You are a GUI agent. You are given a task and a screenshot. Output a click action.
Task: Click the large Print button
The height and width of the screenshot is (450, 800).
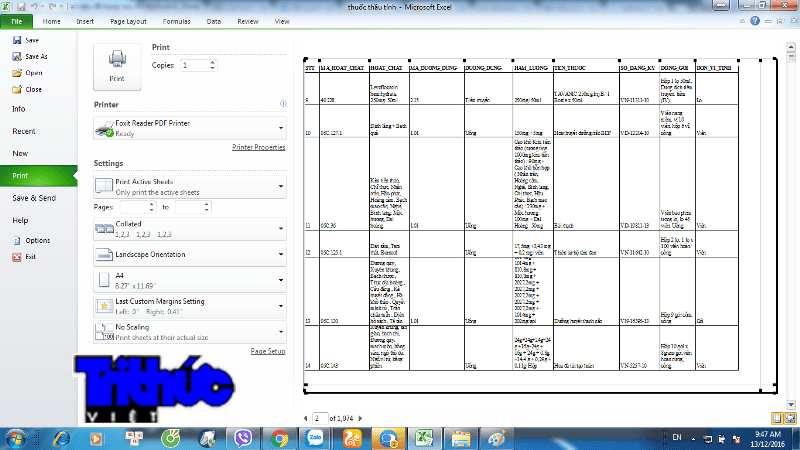[117, 67]
